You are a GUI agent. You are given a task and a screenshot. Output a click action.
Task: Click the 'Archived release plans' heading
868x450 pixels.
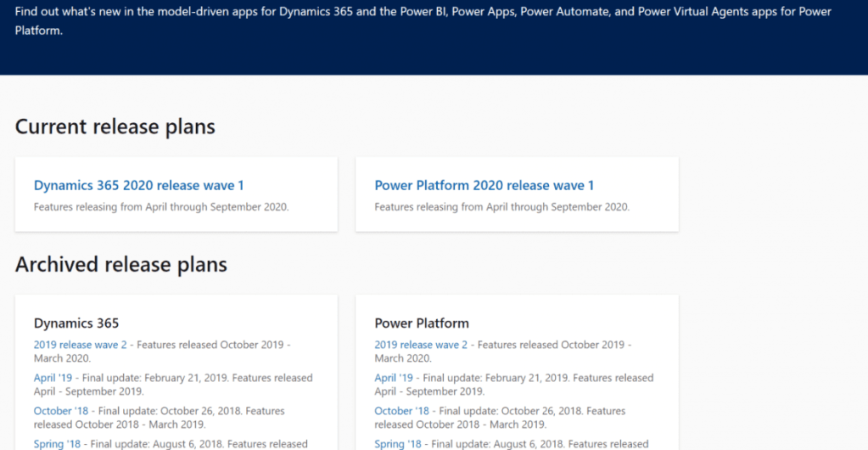[x=121, y=265]
